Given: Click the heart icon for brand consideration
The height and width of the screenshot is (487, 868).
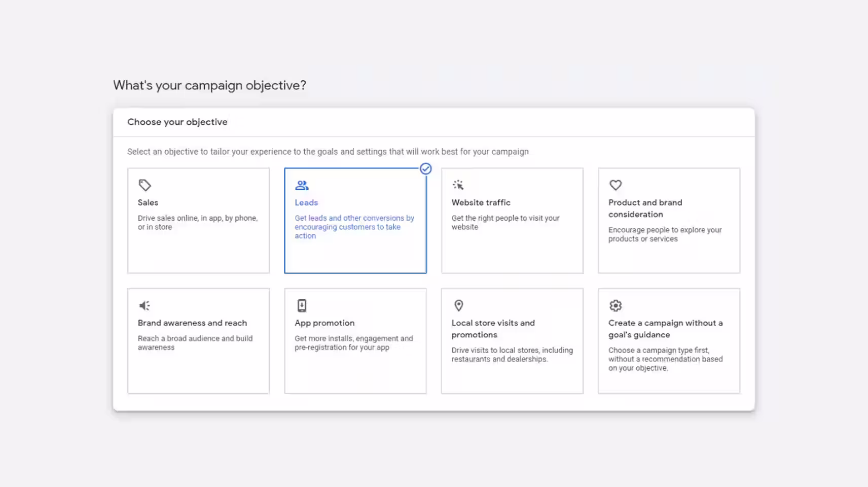Looking at the screenshot, I should (616, 185).
